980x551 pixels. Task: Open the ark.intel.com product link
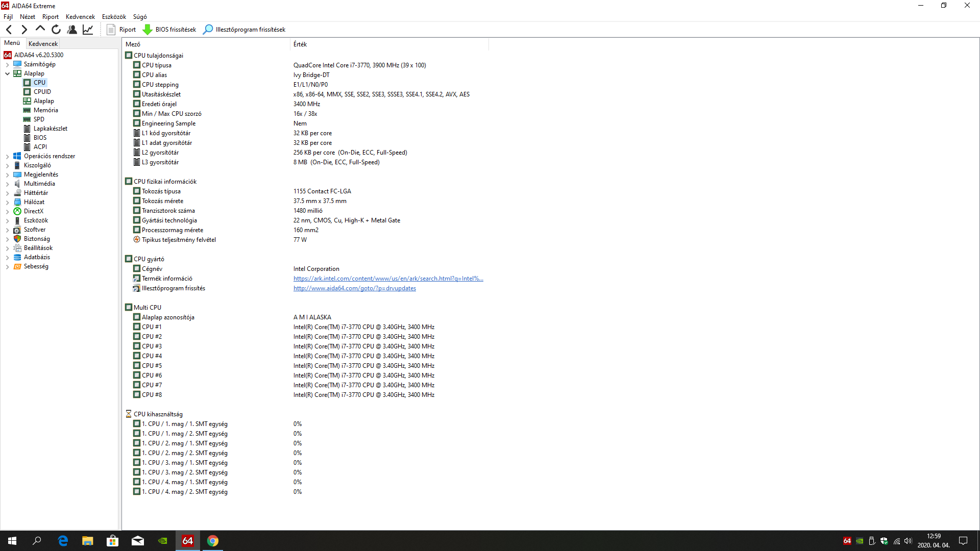coord(388,279)
